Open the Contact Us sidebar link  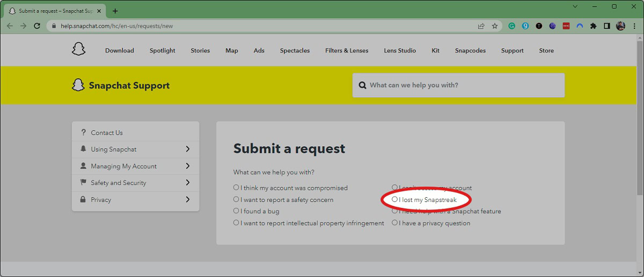click(107, 132)
